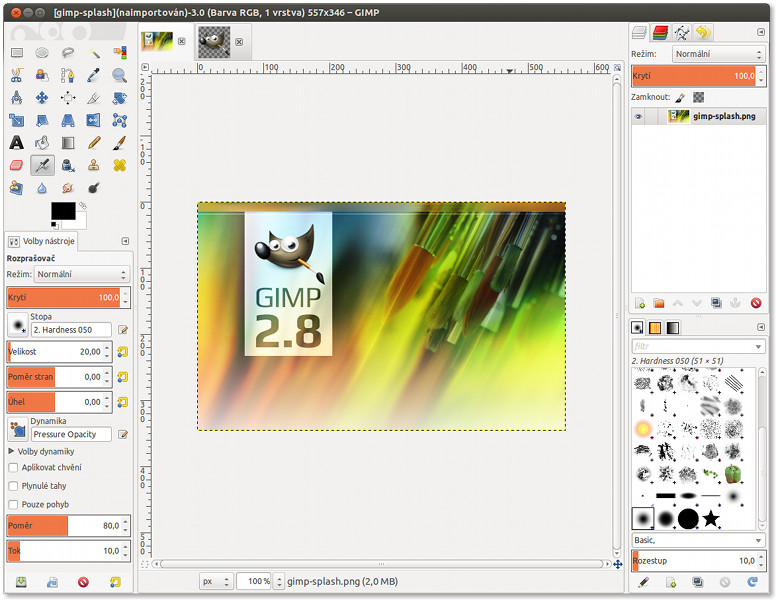Enable Plynulé tahy checkbox

click(x=13, y=486)
